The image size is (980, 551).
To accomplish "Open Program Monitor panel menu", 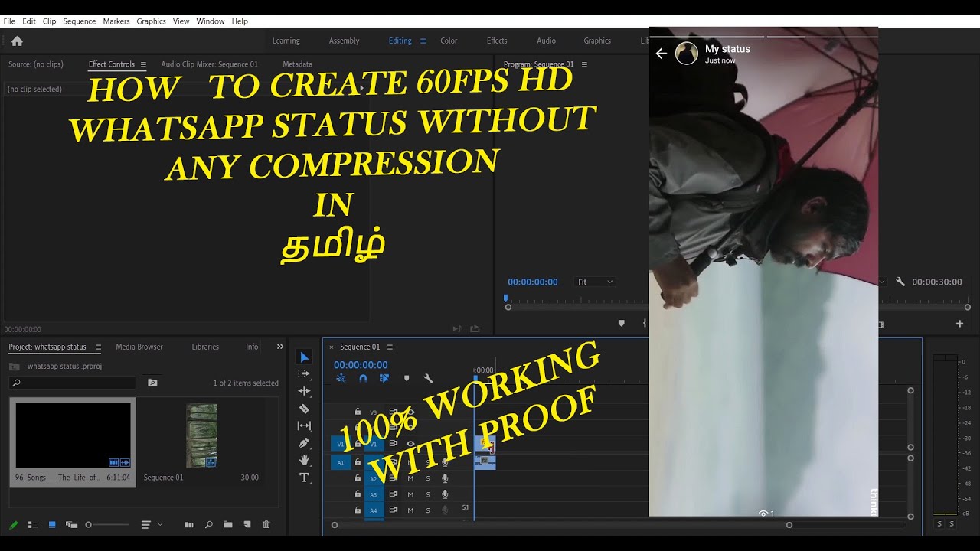I will click(584, 64).
